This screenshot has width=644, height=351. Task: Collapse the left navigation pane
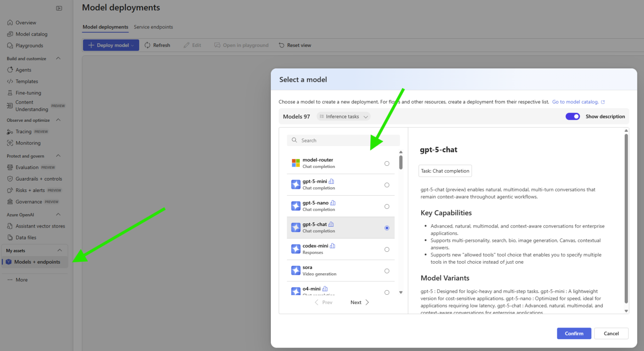pyautogui.click(x=59, y=8)
